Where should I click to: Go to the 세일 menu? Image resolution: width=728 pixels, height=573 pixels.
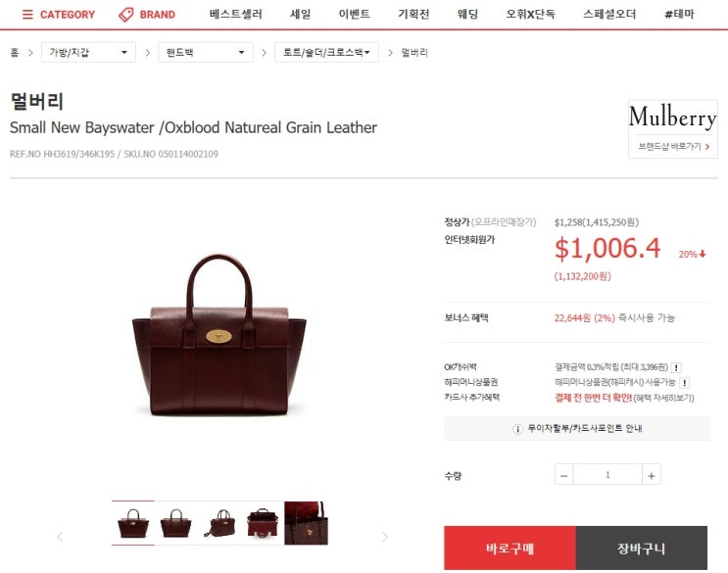tap(301, 14)
